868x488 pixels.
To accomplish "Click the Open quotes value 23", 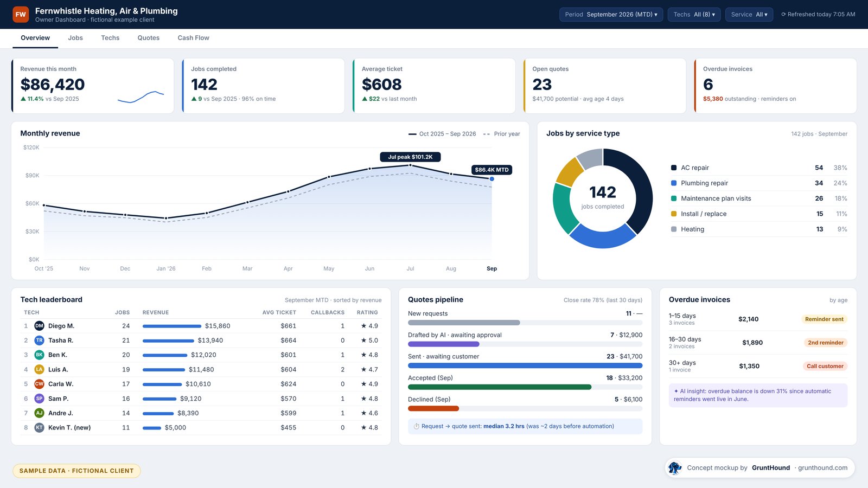I will pos(542,85).
